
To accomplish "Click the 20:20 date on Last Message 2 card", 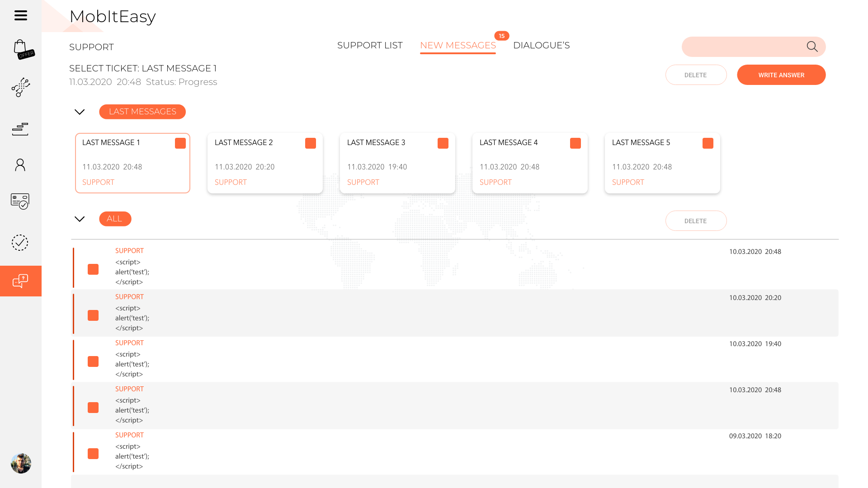I will 245,167.
